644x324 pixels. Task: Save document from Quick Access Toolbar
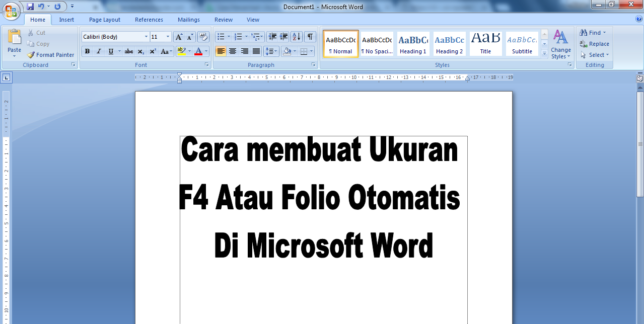tap(30, 7)
